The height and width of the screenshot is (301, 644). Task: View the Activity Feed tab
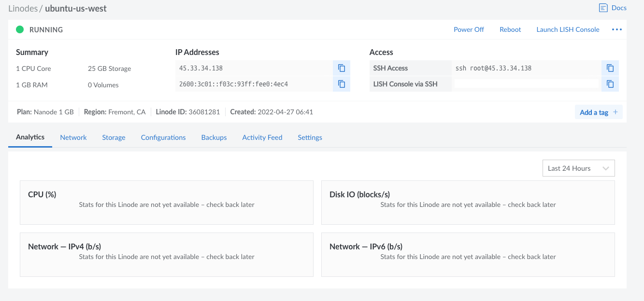[x=262, y=137]
